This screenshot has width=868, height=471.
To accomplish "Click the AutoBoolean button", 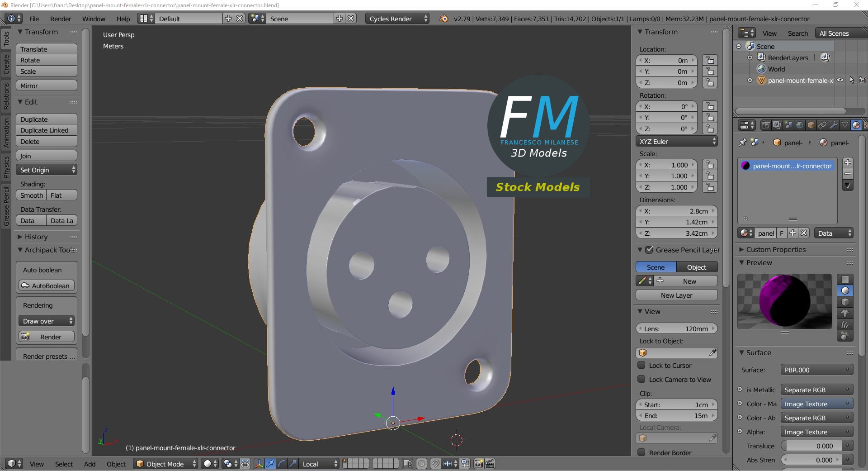I will click(47, 285).
